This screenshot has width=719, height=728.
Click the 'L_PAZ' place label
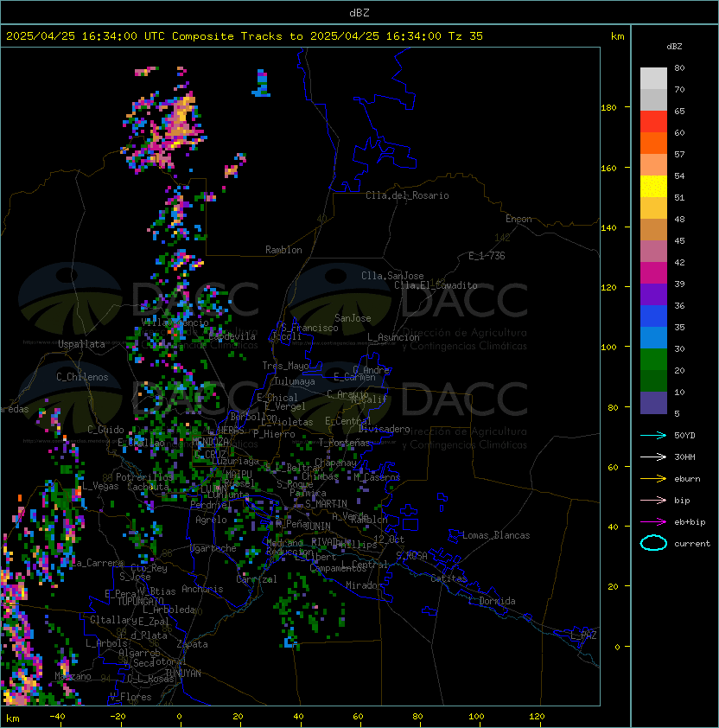pos(583,635)
